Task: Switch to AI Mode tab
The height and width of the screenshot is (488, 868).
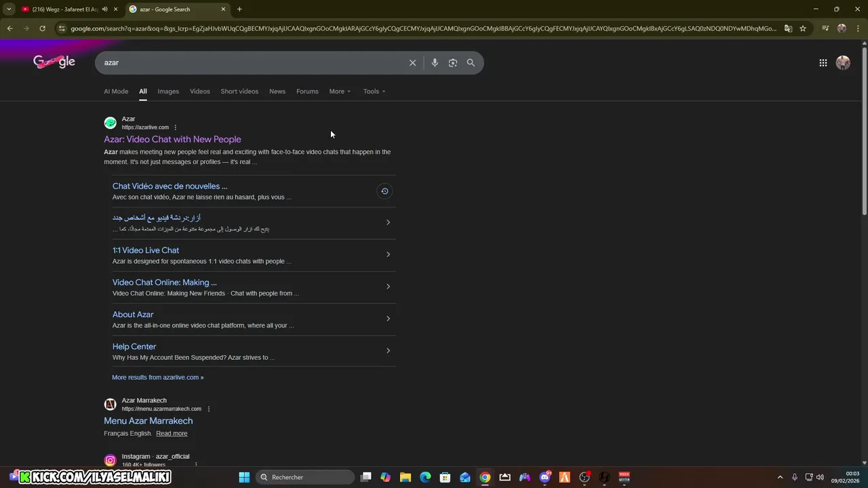Action: tap(116, 91)
